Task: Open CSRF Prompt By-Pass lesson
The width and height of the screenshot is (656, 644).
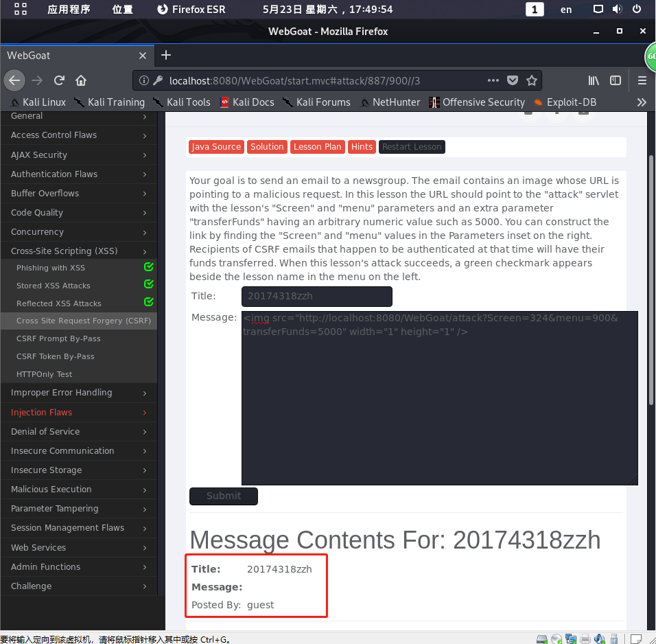Action: (58, 338)
